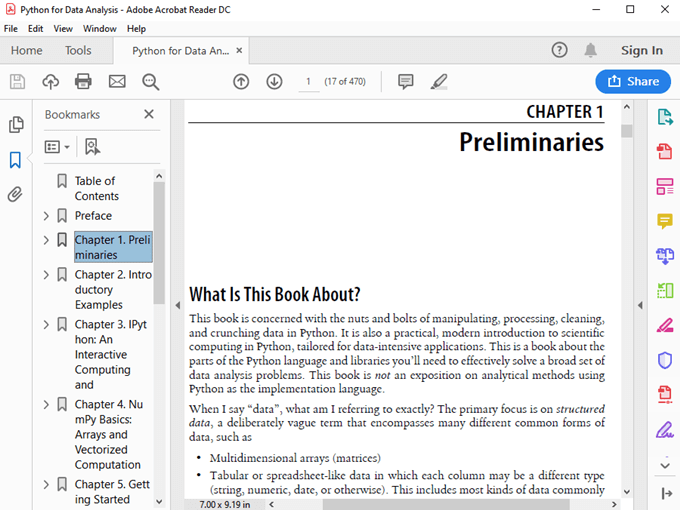This screenshot has height=510, width=680.
Task: Open the Protect shield tool
Action: coord(665,360)
